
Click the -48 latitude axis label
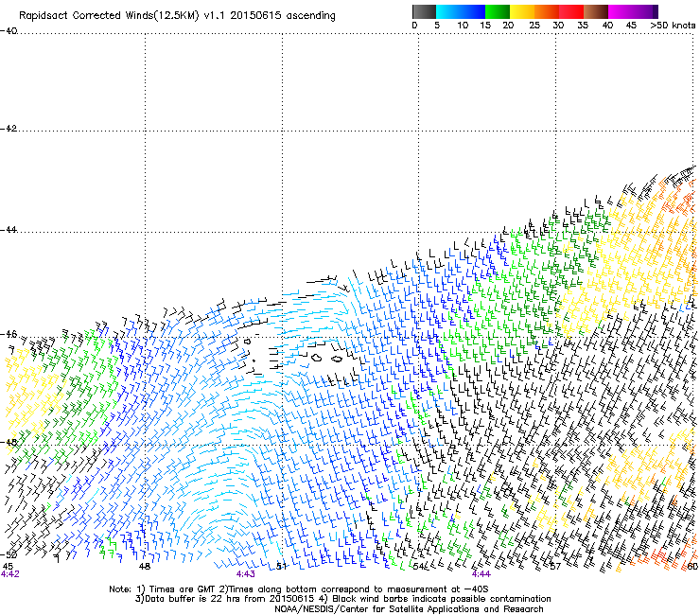[x=9, y=442]
